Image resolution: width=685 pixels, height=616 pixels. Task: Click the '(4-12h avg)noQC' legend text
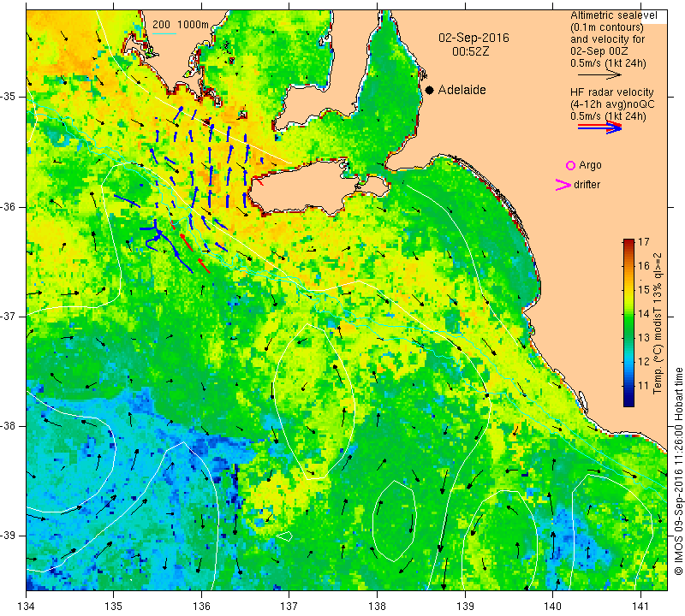point(612,104)
